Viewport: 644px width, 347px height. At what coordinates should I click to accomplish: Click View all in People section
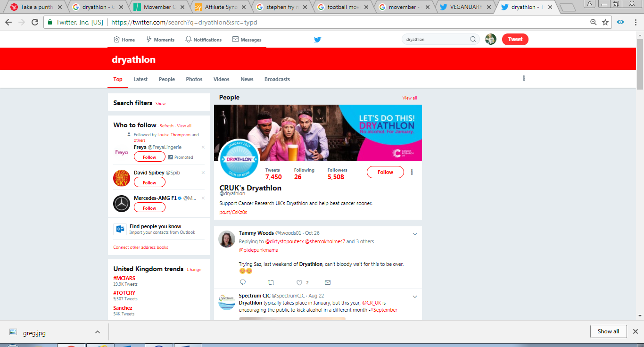coord(410,98)
